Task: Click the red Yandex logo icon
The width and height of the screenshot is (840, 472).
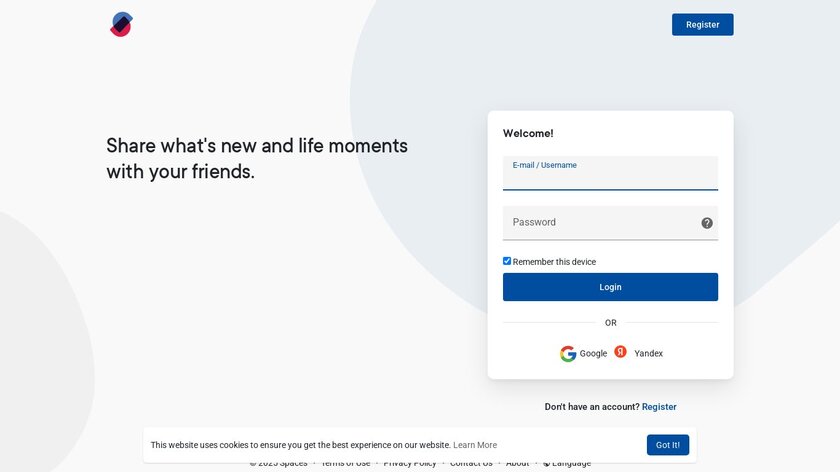Action: click(x=621, y=352)
